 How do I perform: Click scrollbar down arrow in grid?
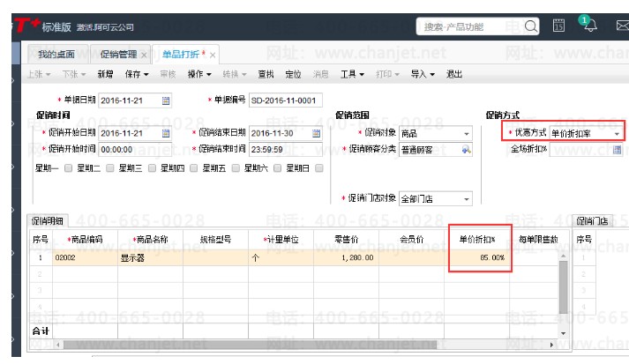[x=563, y=333]
